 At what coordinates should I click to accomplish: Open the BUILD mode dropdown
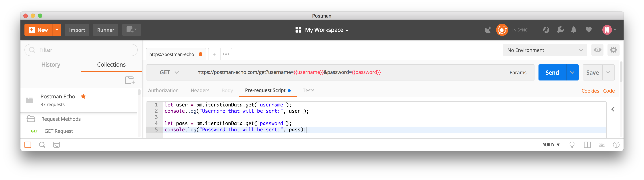551,145
